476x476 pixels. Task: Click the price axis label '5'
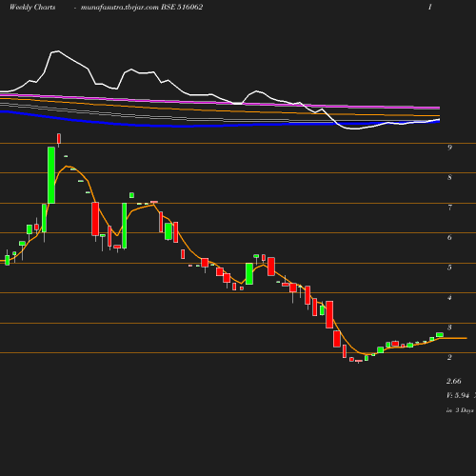[x=449, y=268]
